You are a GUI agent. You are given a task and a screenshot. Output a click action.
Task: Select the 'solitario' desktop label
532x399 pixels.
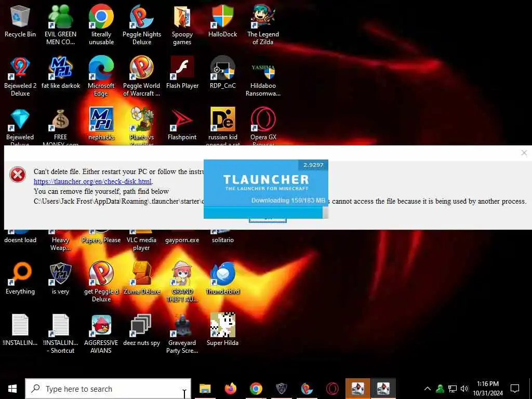(x=222, y=240)
